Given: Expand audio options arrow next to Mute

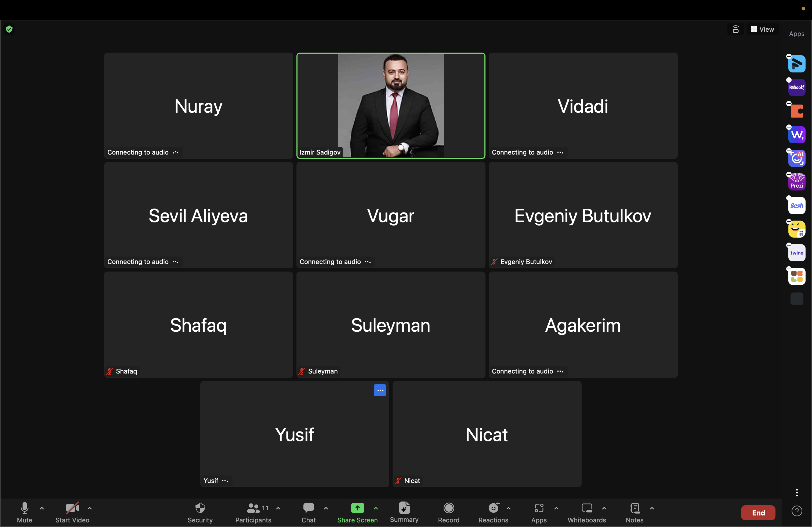Looking at the screenshot, I should [42, 508].
